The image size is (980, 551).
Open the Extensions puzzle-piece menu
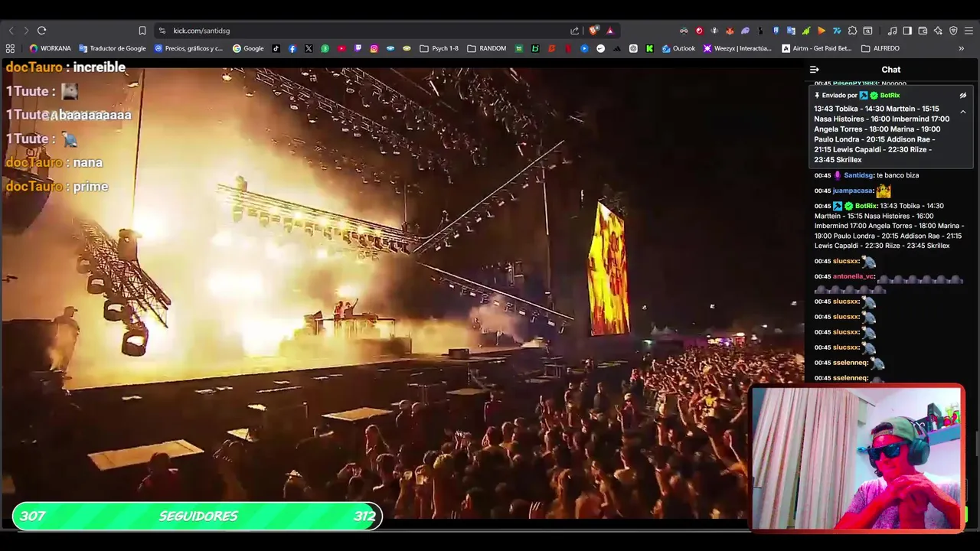tap(852, 31)
